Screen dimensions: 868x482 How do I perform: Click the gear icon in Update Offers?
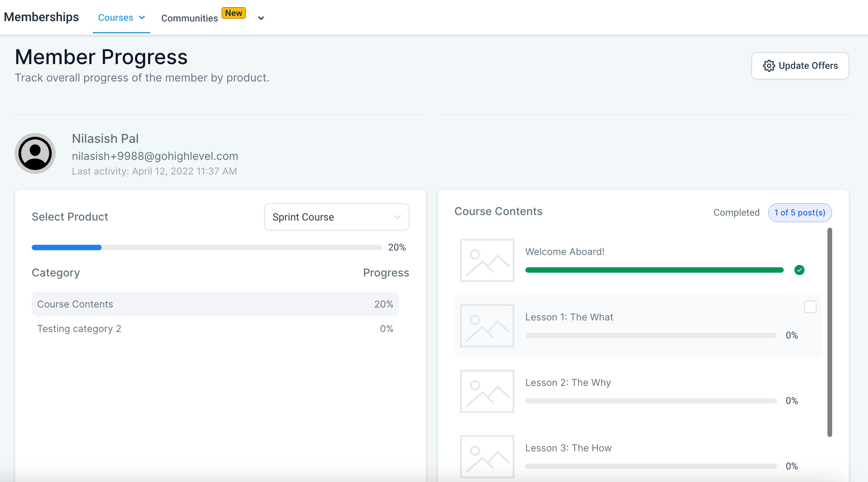pyautogui.click(x=769, y=66)
